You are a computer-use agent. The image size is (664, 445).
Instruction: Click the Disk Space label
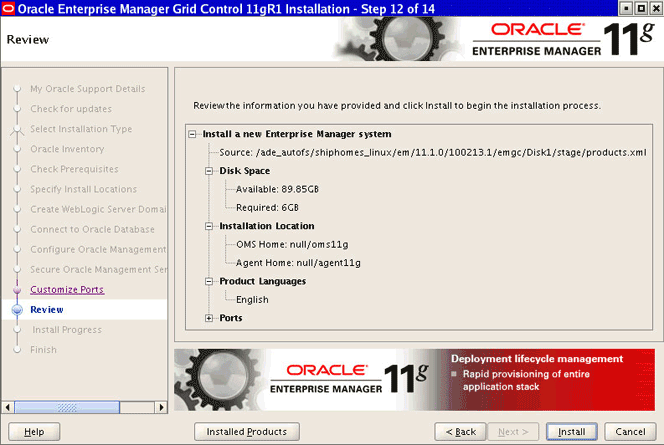click(x=244, y=171)
